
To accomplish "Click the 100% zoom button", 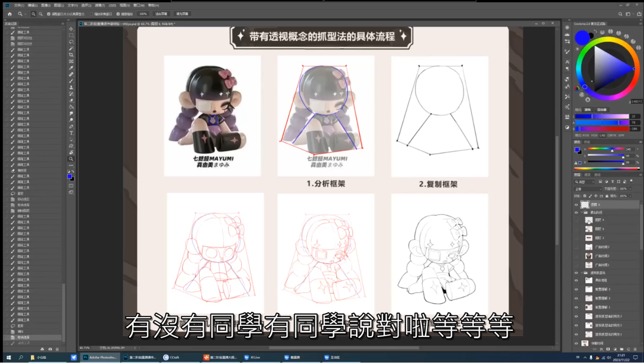I will 143,14.
